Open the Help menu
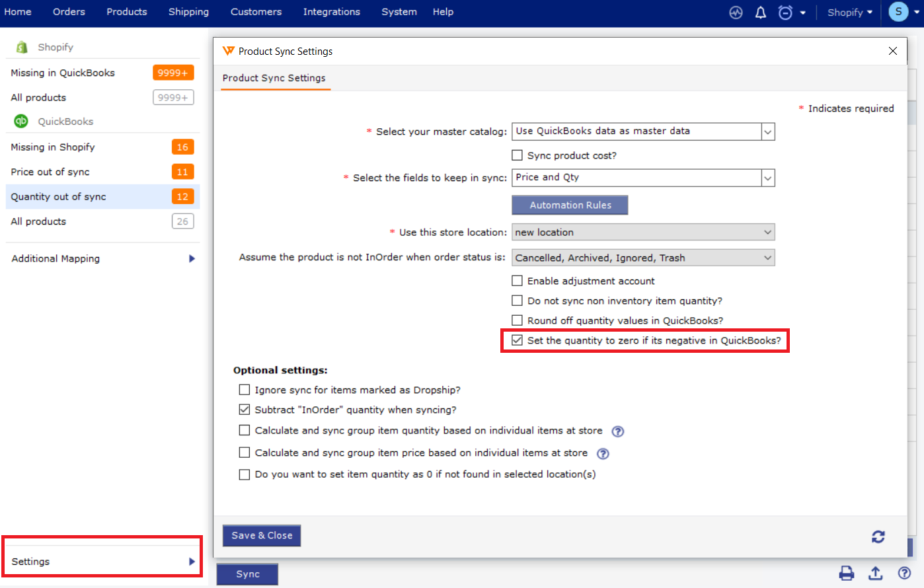The height and width of the screenshot is (588, 924). (x=443, y=12)
